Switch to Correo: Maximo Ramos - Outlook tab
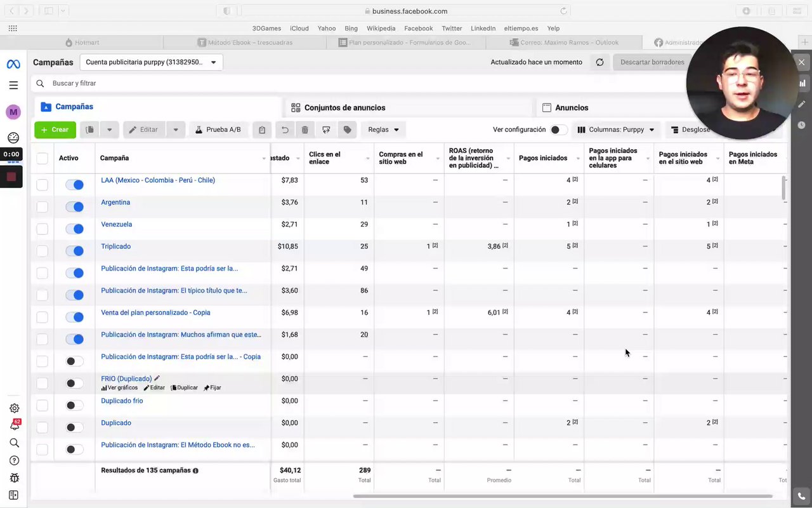The height and width of the screenshot is (508, 812). (565, 43)
